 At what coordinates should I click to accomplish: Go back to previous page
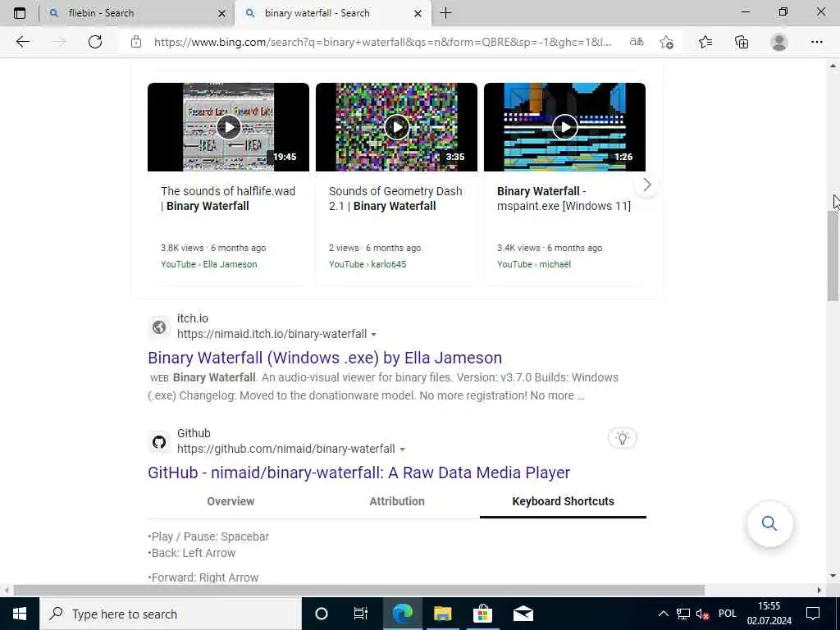click(22, 42)
